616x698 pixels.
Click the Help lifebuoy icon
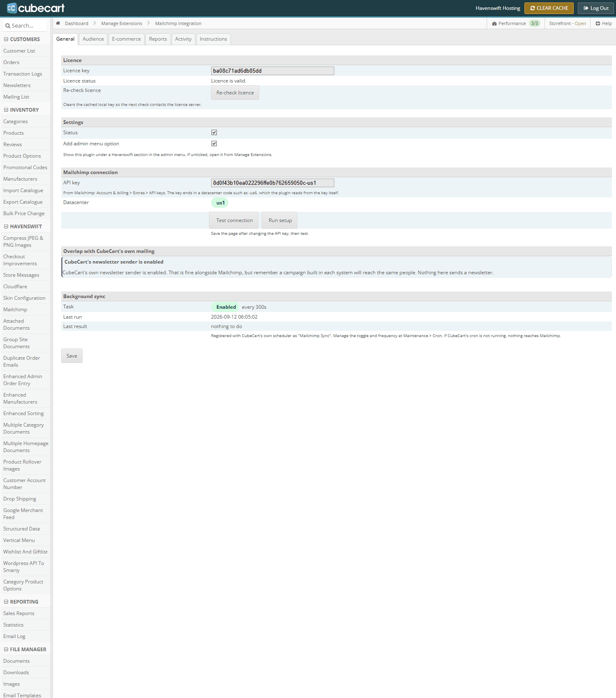coord(598,23)
